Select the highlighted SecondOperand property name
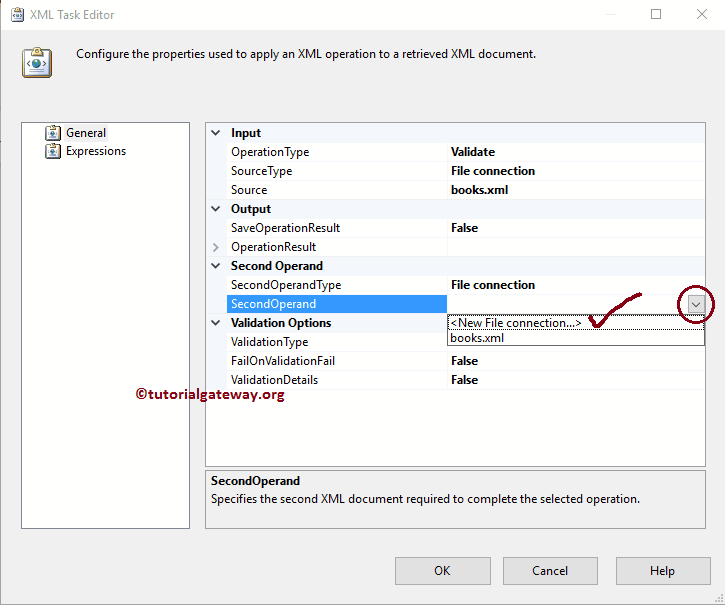725x605 pixels. [337, 304]
